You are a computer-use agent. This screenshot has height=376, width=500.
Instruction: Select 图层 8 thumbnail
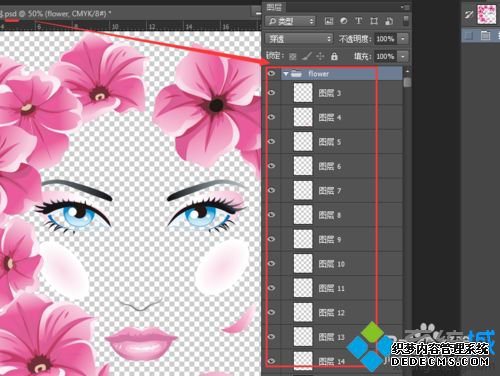pos(303,215)
